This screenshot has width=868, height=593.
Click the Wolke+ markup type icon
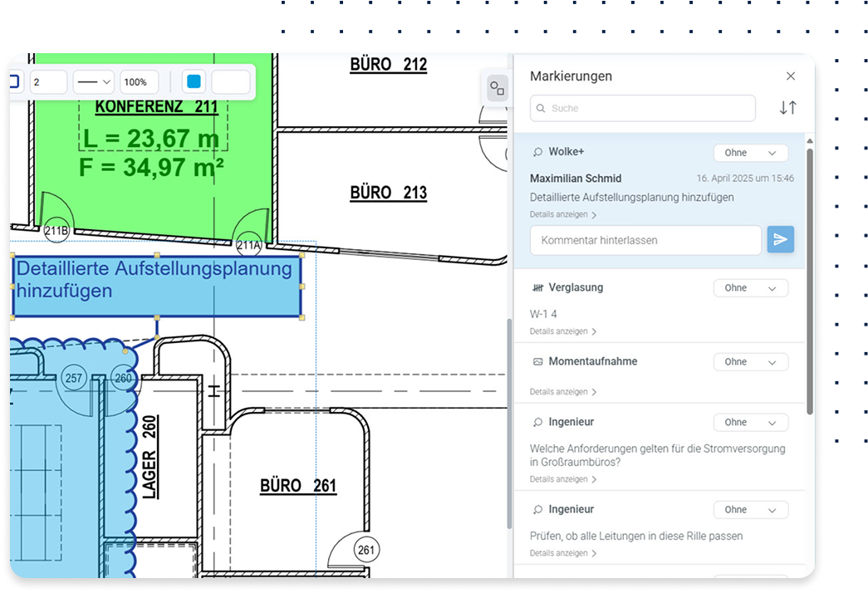[x=537, y=153]
